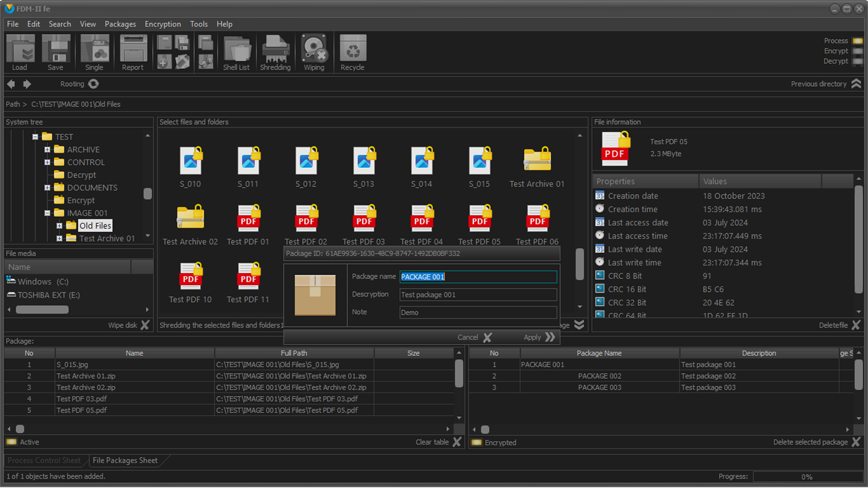Toggle the Decrypt indicator

click(x=857, y=61)
